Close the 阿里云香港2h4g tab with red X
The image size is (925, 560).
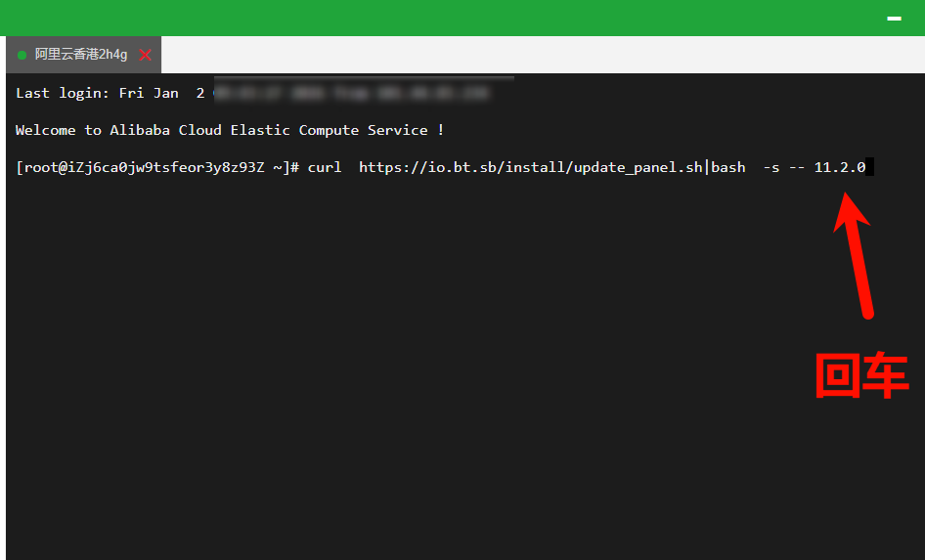pyautogui.click(x=146, y=55)
